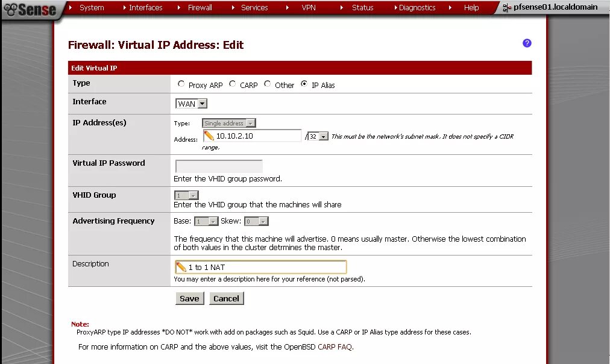
Task: Open the VHID Group dropdown
Action: pos(186,195)
